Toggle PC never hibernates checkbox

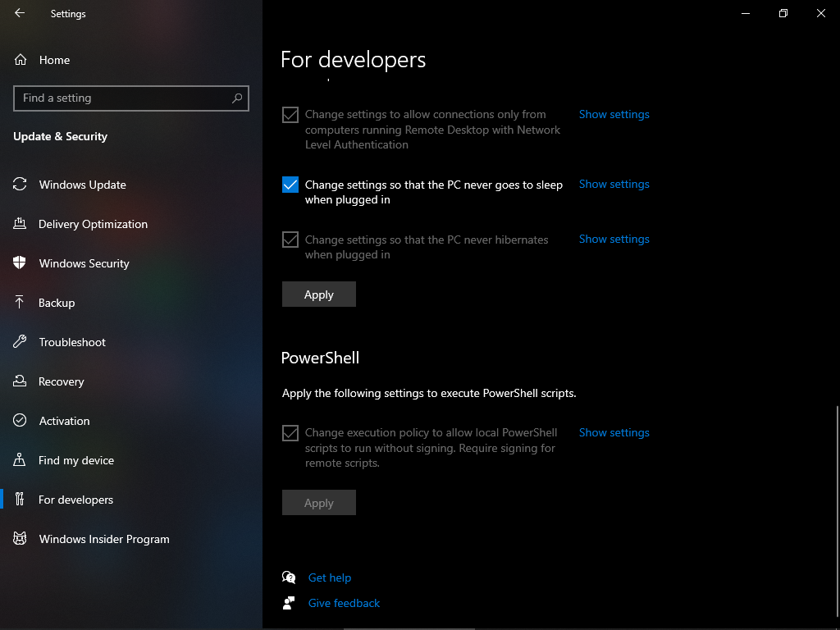tap(290, 240)
